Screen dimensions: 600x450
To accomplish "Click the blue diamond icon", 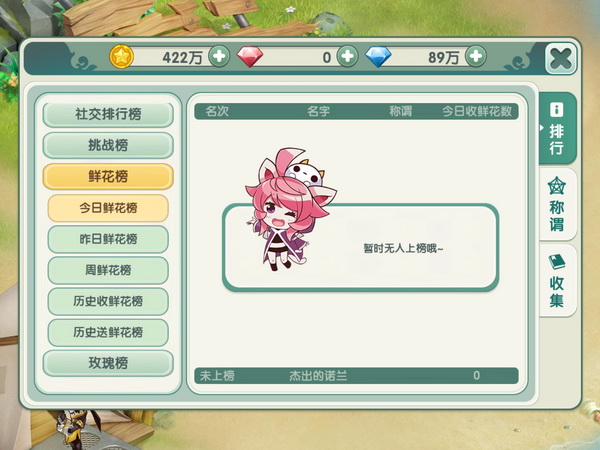I will point(378,57).
